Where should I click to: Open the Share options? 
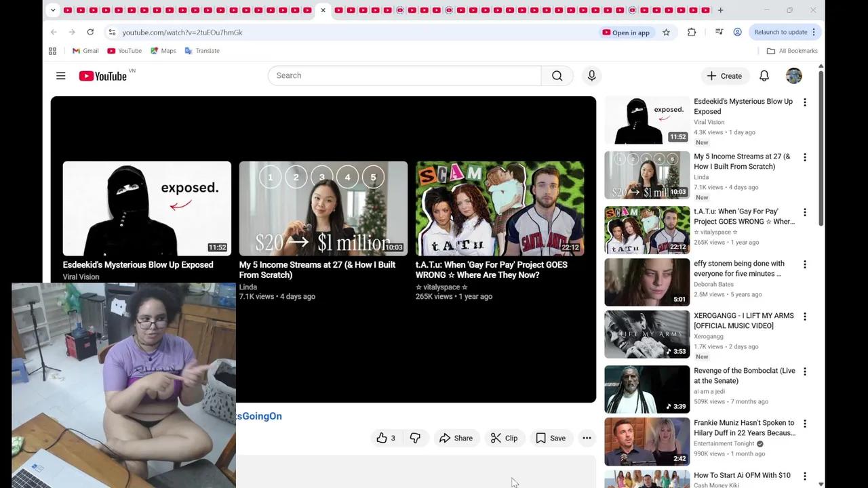pos(456,438)
